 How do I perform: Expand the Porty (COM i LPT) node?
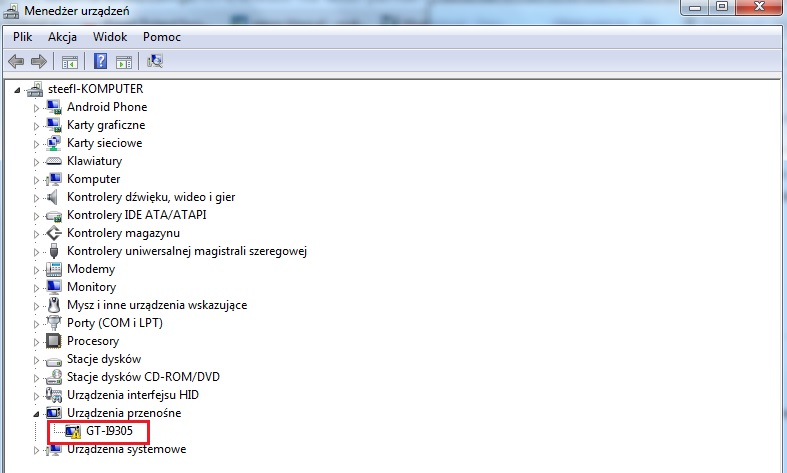(36, 323)
